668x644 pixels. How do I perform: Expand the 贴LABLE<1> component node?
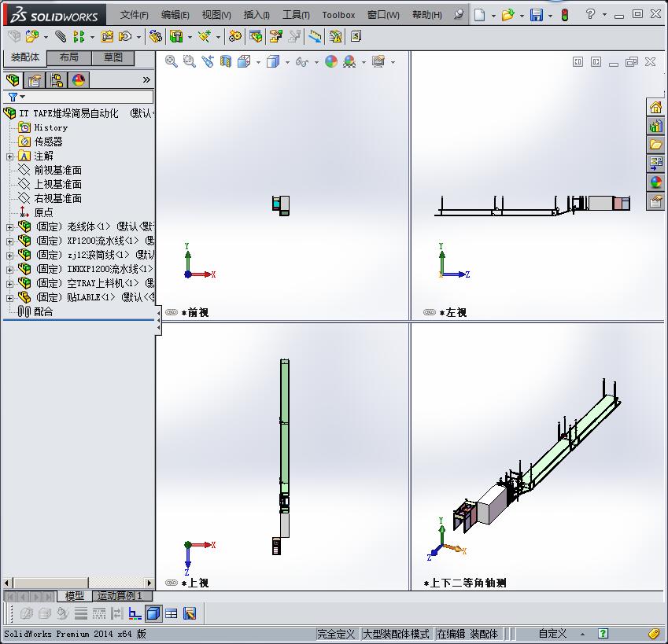pyautogui.click(x=9, y=298)
